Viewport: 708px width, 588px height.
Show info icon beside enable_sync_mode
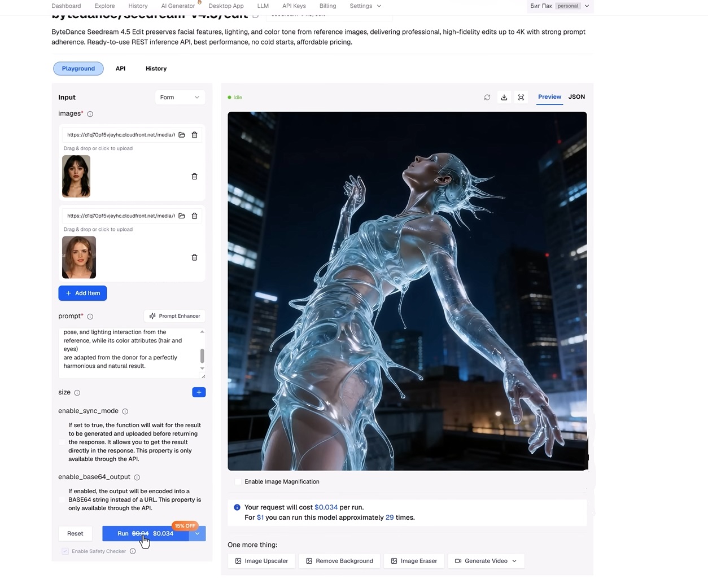tap(125, 411)
